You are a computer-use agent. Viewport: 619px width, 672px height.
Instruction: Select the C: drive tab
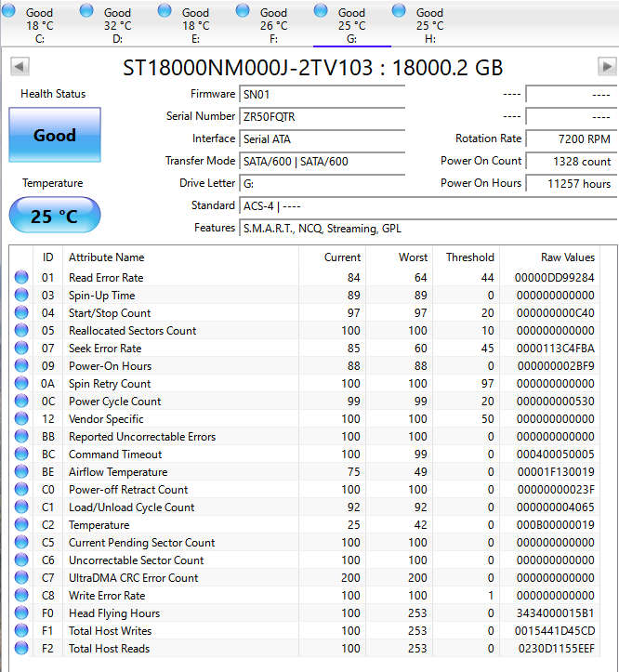point(39,23)
